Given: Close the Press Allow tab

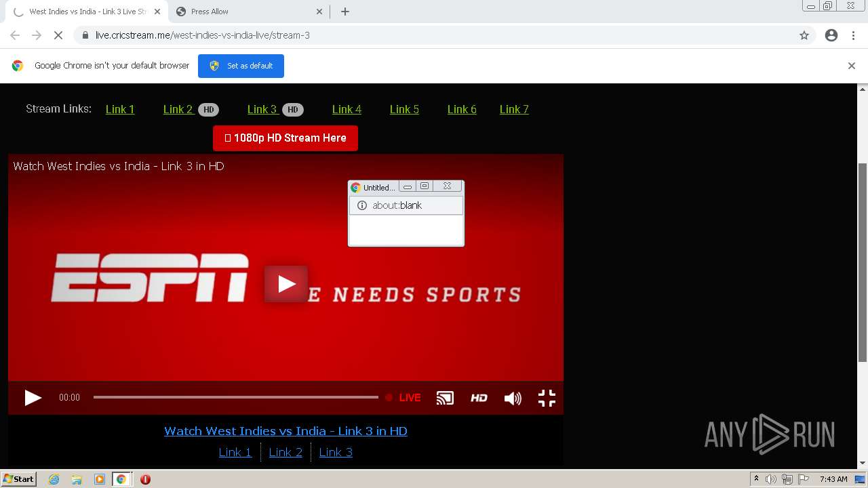Looking at the screenshot, I should [x=319, y=12].
